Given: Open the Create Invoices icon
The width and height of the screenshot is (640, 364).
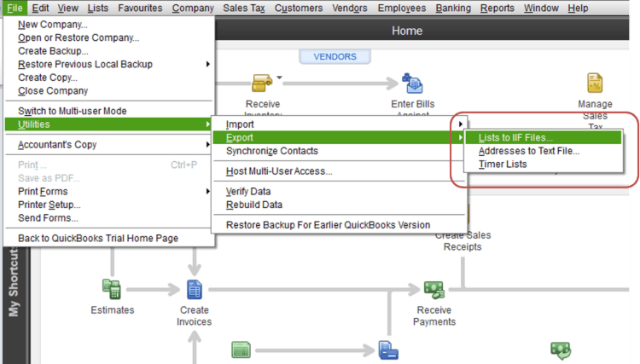Looking at the screenshot, I should click(195, 290).
